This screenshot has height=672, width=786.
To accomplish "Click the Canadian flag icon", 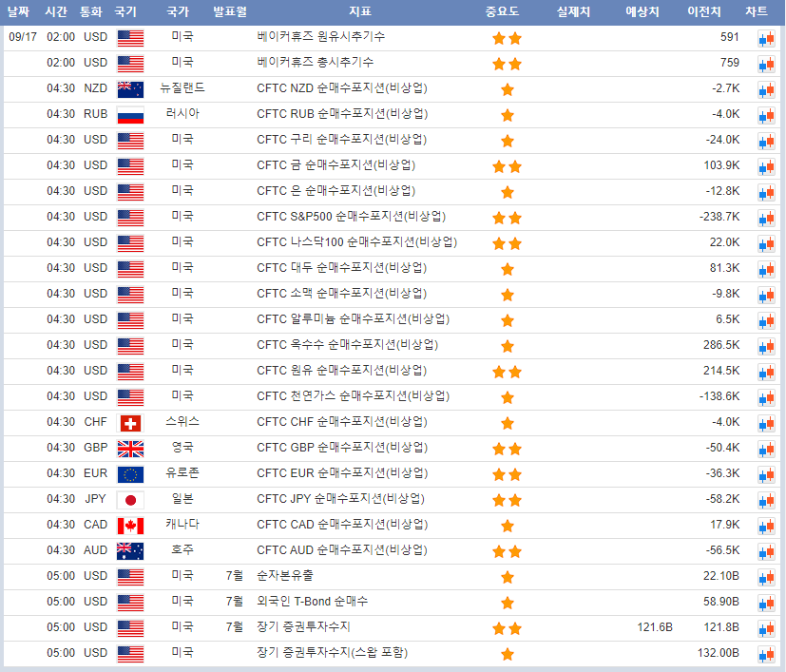I will pos(130,527).
